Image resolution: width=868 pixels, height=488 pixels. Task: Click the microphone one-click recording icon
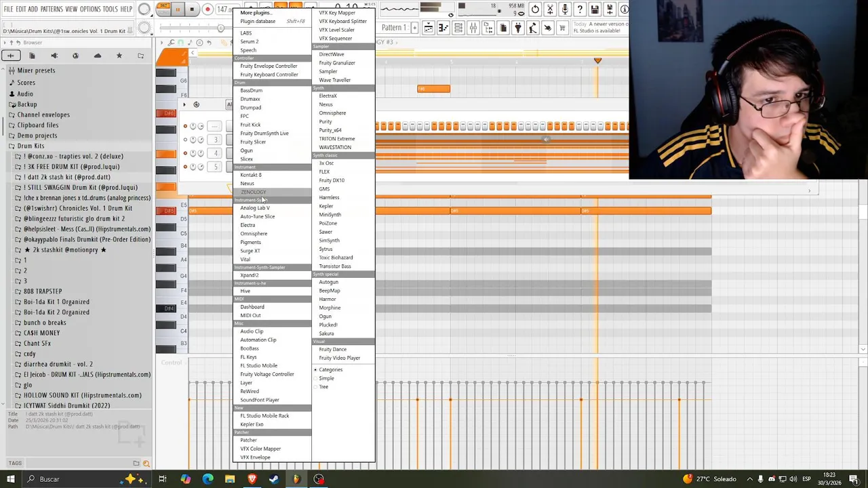(565, 9)
